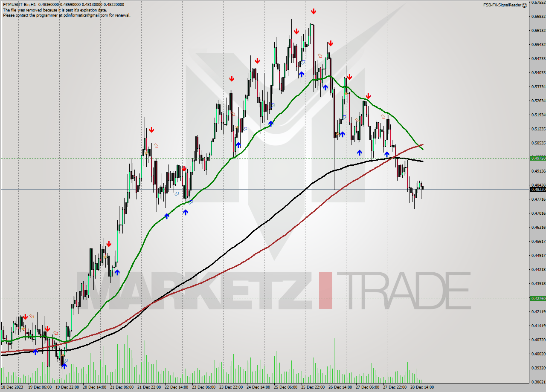Click the 28 Dec 14:00 time label
The width and height of the screenshot is (546, 392).
click(422, 387)
